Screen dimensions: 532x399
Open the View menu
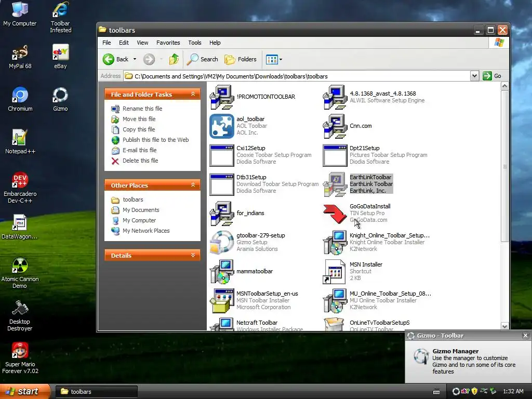click(142, 43)
